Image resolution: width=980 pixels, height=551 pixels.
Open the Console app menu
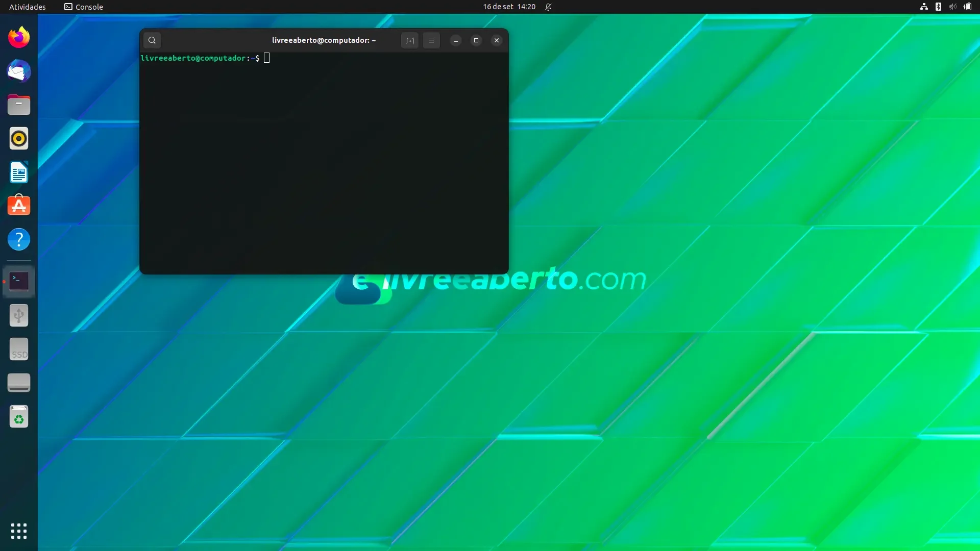[x=84, y=7]
